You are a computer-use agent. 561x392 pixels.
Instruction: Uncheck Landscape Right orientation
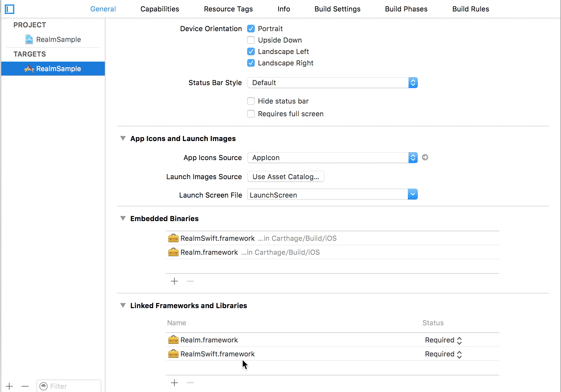251,63
